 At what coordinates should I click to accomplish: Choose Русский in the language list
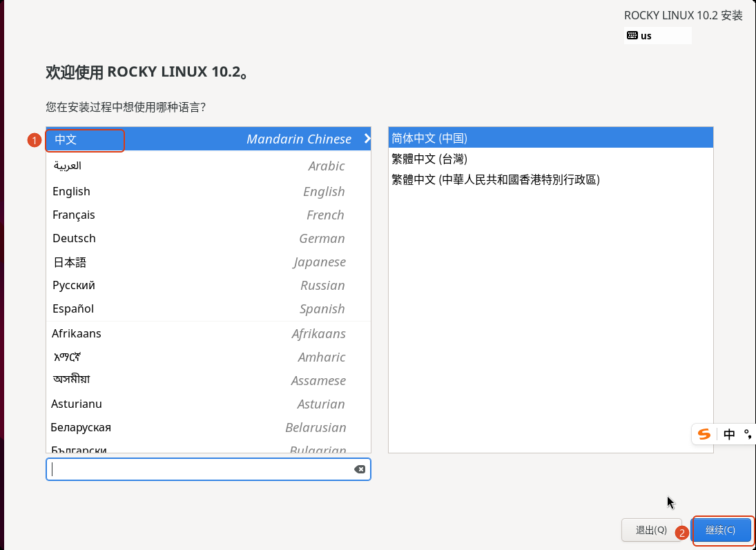[x=209, y=286]
